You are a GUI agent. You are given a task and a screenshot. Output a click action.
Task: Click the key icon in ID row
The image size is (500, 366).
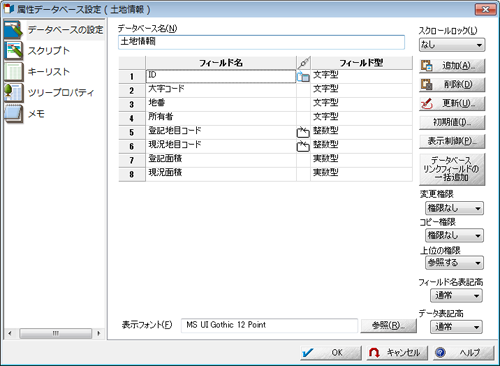click(x=303, y=77)
